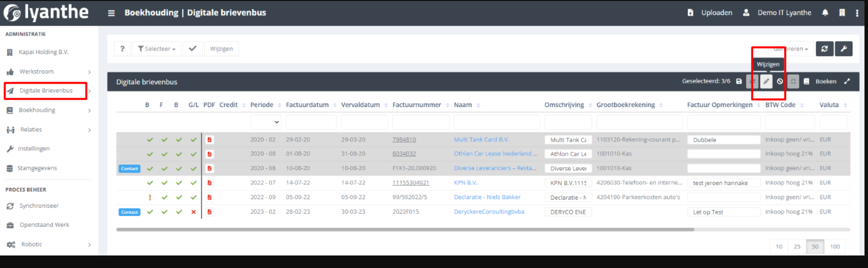
Task: Click the Multi Tank Card B.V. link
Action: click(481, 140)
